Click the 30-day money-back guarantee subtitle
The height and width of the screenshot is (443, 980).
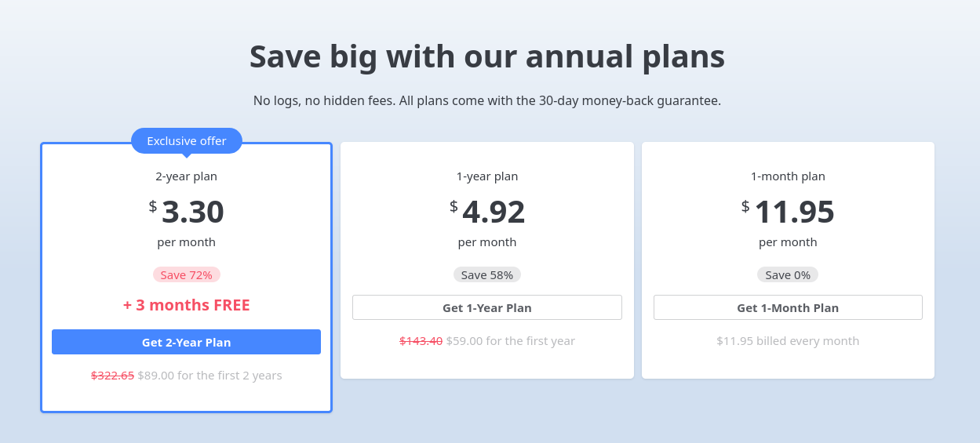point(487,100)
